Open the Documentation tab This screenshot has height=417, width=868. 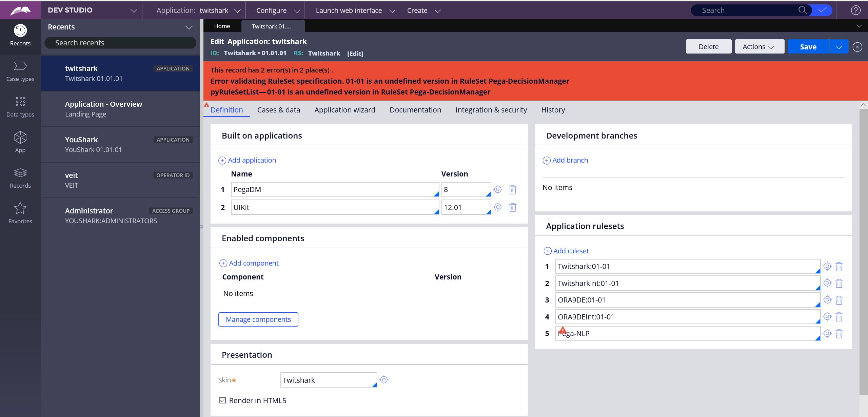click(415, 110)
